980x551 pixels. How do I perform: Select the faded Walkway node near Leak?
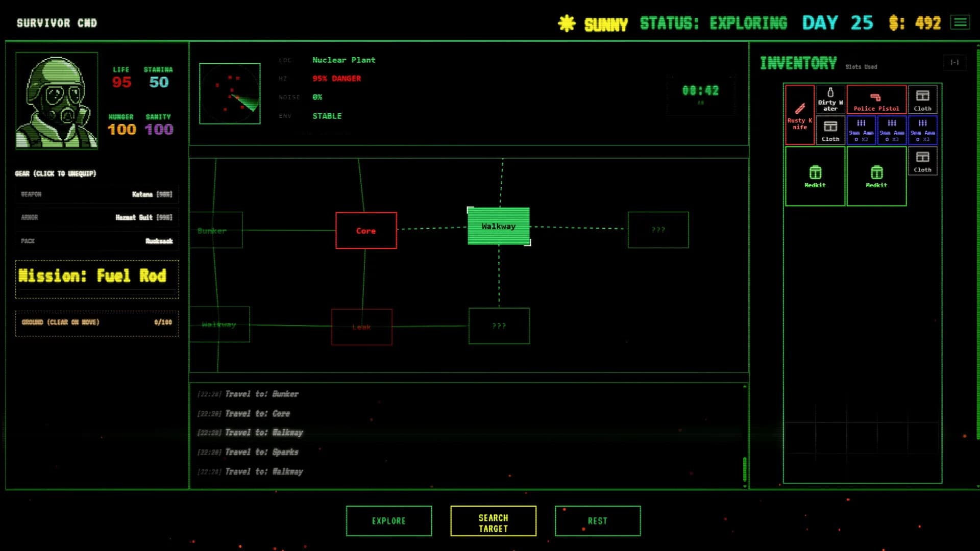(x=219, y=324)
